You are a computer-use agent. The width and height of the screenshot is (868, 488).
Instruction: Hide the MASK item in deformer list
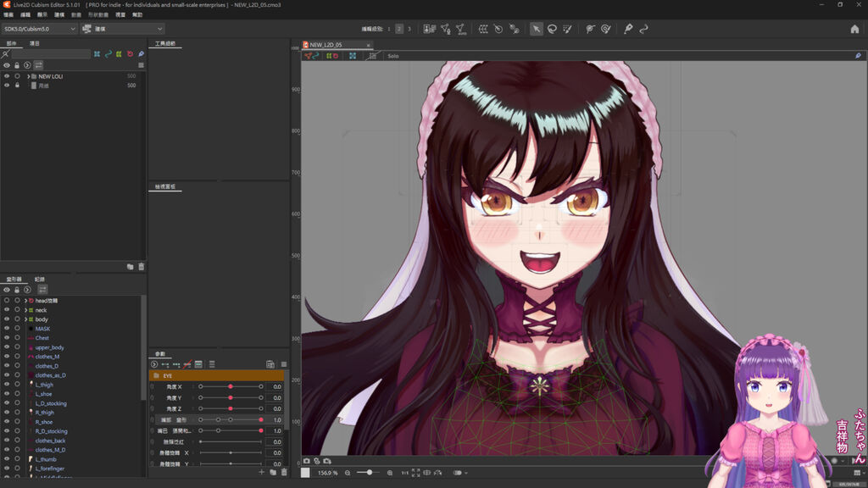(7, 329)
